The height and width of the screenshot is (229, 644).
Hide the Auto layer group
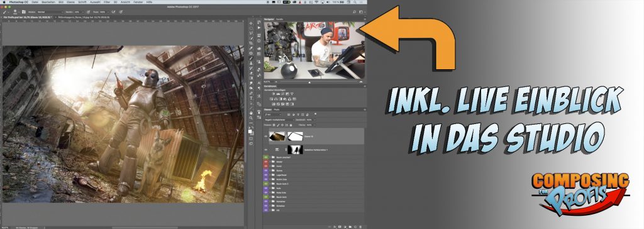(266, 188)
